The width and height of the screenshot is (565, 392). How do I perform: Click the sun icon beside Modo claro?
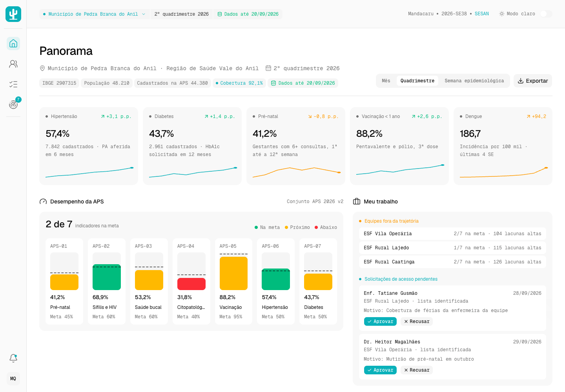(x=501, y=14)
